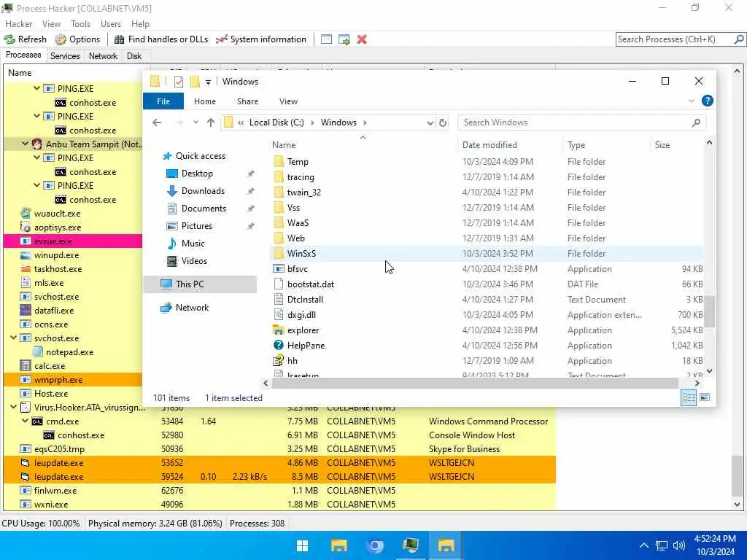747x560 pixels.
Task: Click the Search Processes input field
Action: [675, 39]
